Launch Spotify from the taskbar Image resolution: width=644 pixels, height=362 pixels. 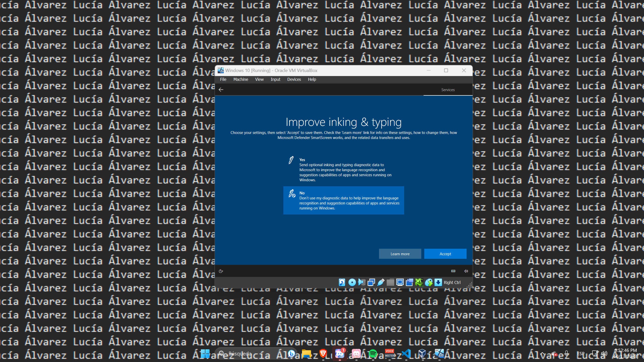(373, 354)
